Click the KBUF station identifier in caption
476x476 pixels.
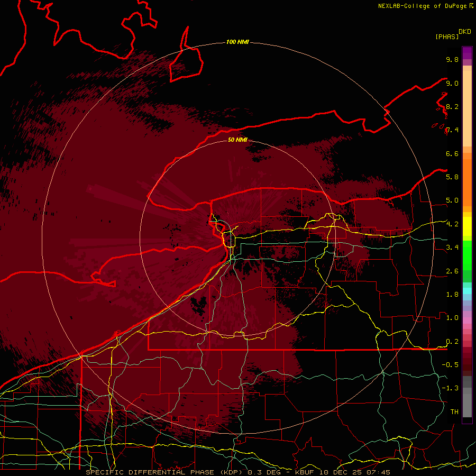pos(305,472)
